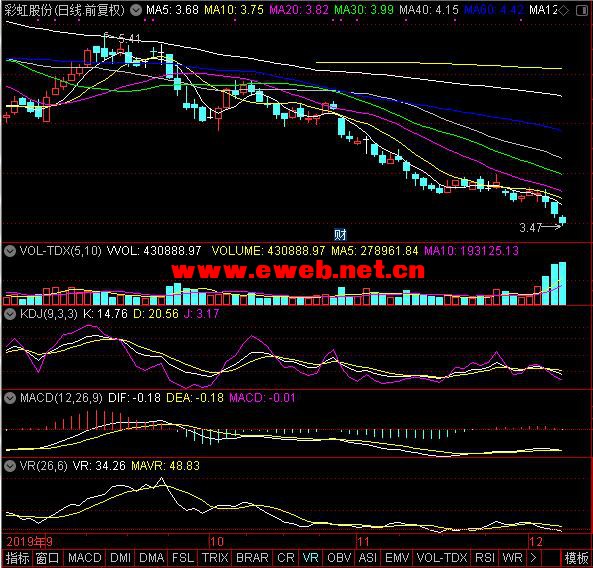Click the 窗口 button in bottom bar
The height and width of the screenshot is (568, 593).
tap(47, 558)
